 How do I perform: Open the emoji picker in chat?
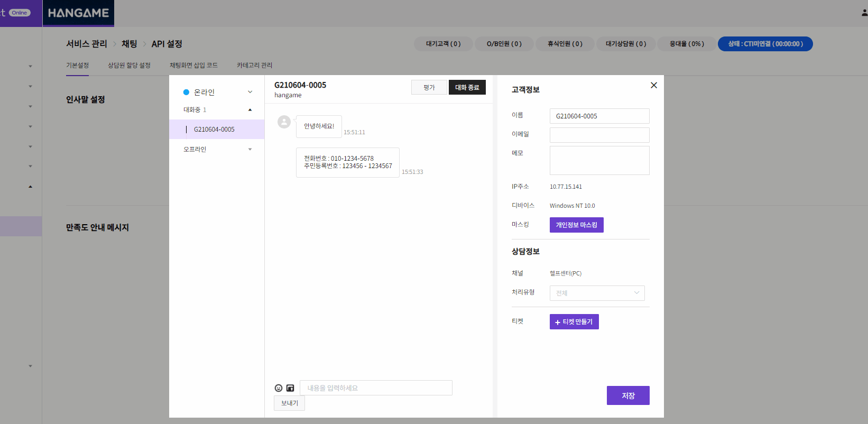(x=279, y=388)
